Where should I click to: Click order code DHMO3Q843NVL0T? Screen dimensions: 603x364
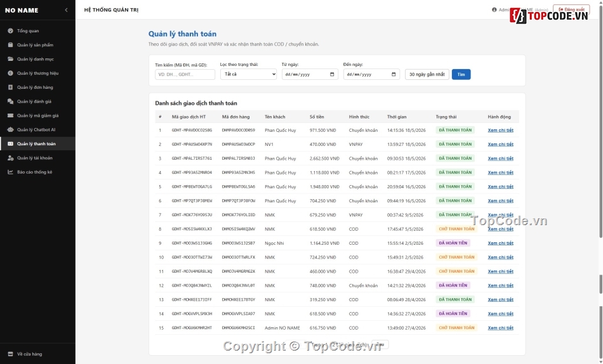[x=239, y=285]
